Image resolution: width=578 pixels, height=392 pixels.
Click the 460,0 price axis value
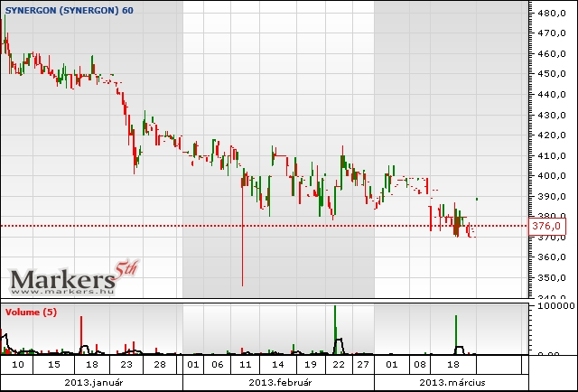click(x=552, y=54)
